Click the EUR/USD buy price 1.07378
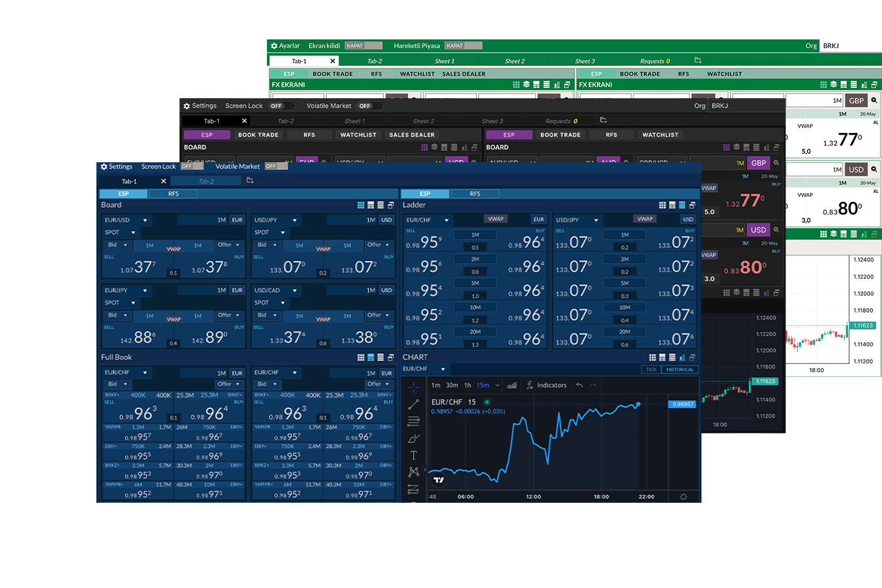882x588 pixels. [210, 268]
